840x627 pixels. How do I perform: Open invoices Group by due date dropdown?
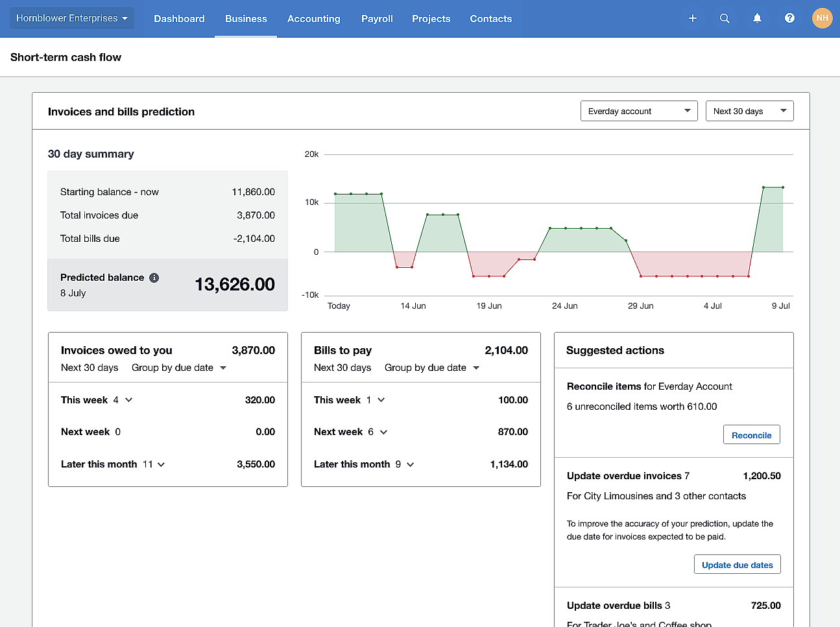(179, 368)
